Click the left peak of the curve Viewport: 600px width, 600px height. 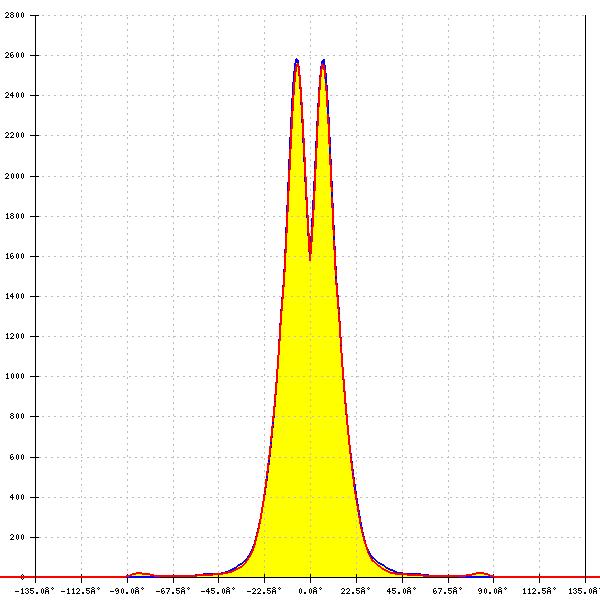[297, 60]
